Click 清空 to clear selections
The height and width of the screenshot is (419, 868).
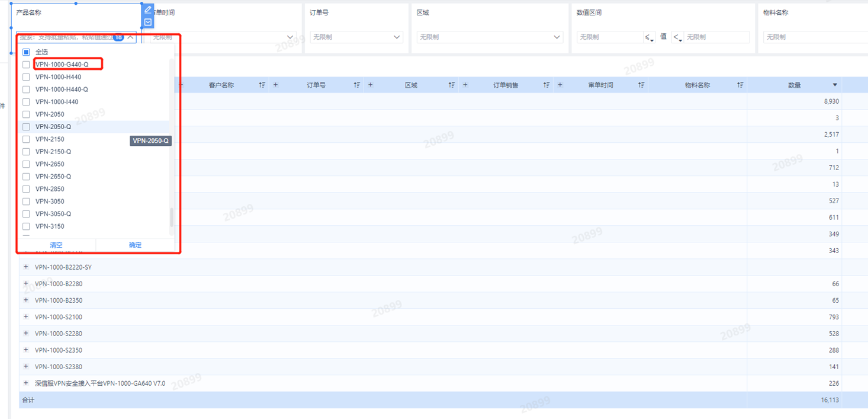tap(56, 245)
